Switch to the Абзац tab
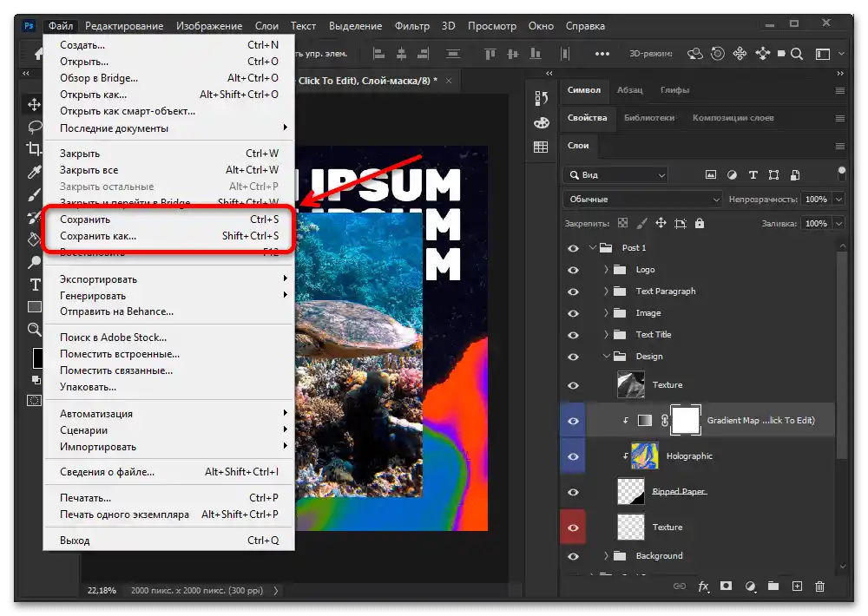 (630, 89)
